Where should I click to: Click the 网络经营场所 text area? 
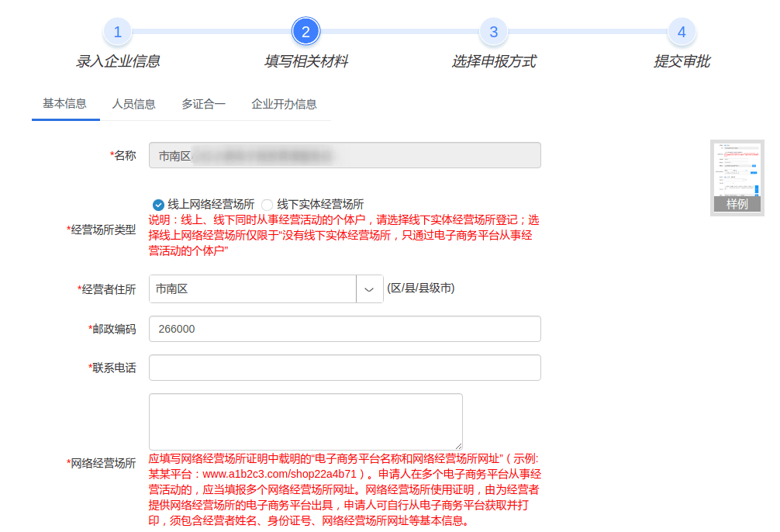[x=305, y=421]
